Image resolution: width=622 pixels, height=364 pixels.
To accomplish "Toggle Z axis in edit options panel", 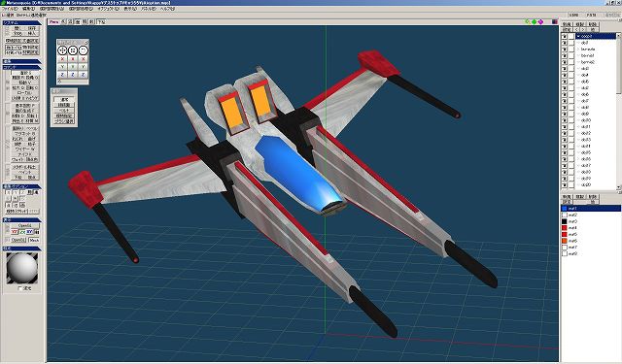I will (x=22, y=192).
